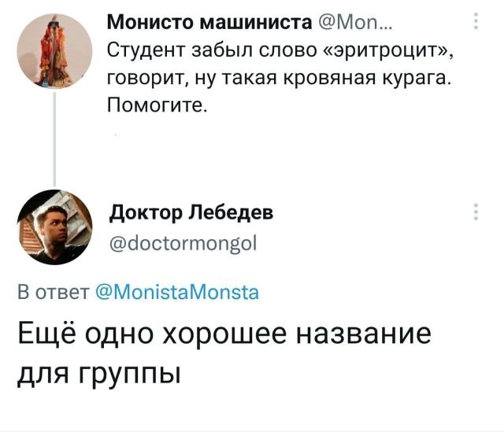Click the word 'Студент' in the first tweet

click(x=143, y=51)
